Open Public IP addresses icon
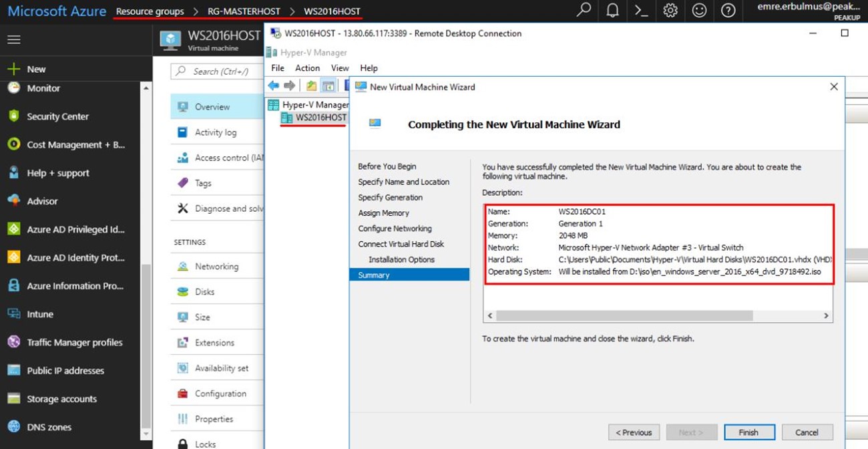 [13, 370]
